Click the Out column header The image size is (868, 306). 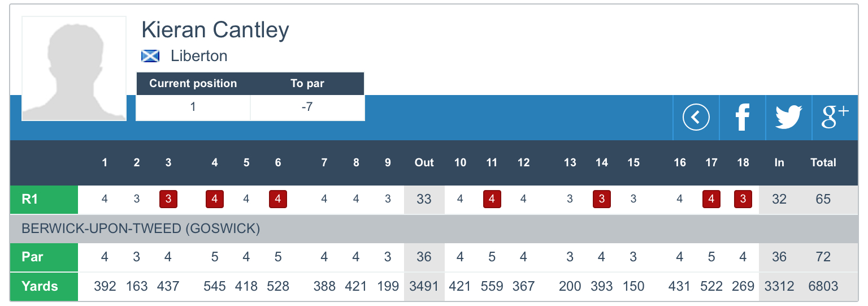[x=424, y=163]
